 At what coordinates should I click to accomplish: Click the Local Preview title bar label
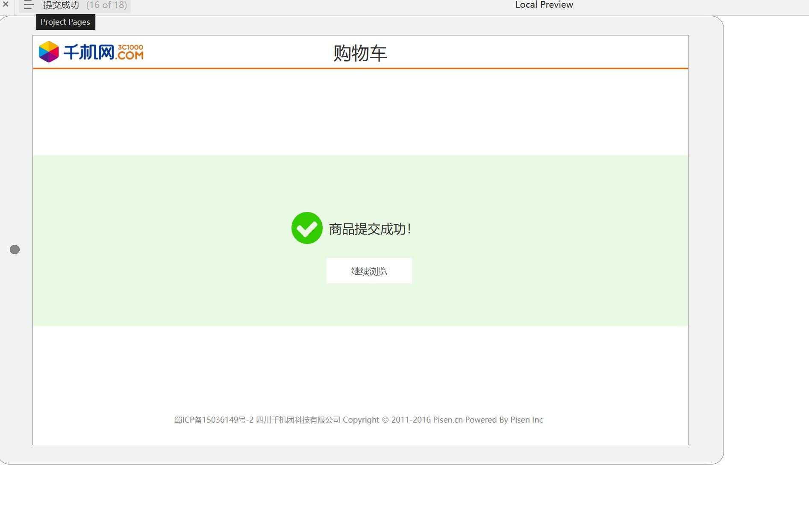[x=544, y=5]
